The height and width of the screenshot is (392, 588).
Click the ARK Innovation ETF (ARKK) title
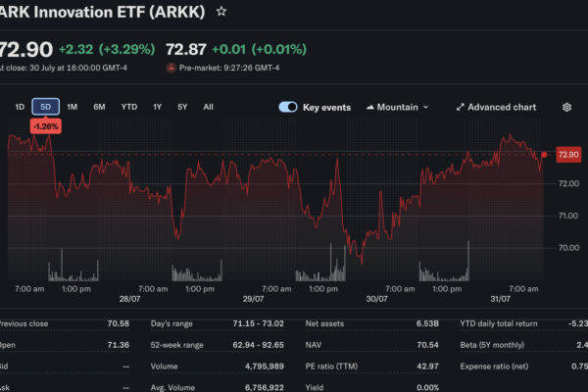click(x=102, y=12)
